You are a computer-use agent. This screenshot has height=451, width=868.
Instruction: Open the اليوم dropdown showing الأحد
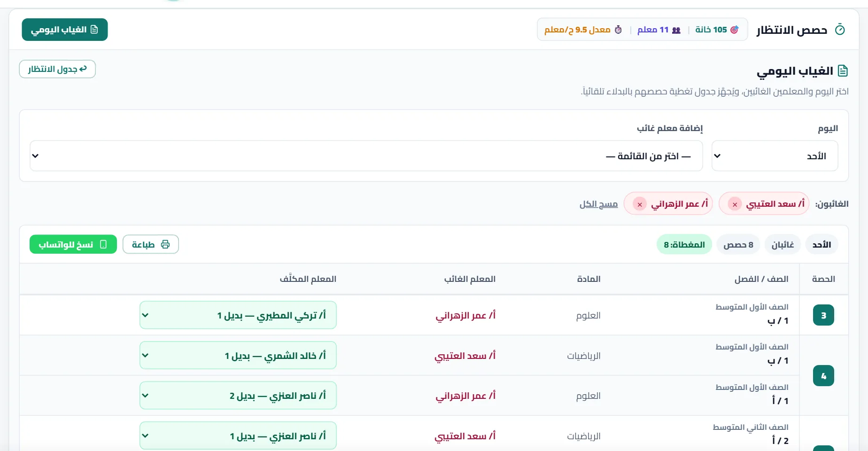coord(775,156)
